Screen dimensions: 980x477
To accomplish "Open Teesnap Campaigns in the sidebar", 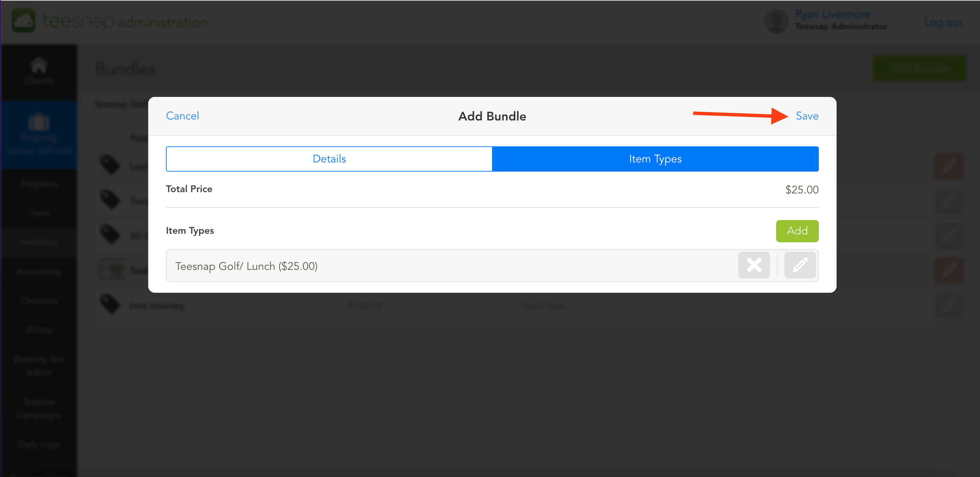I will coord(39,408).
